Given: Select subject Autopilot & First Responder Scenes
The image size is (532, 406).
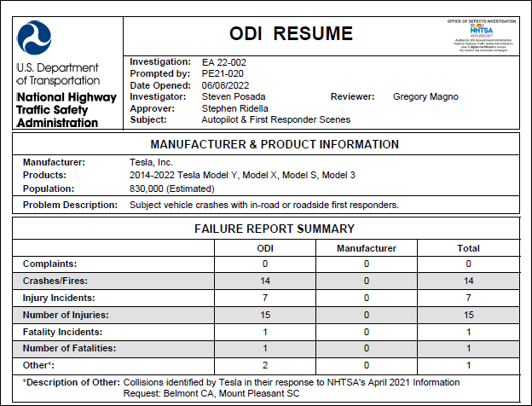Looking at the screenshot, I should [x=276, y=119].
